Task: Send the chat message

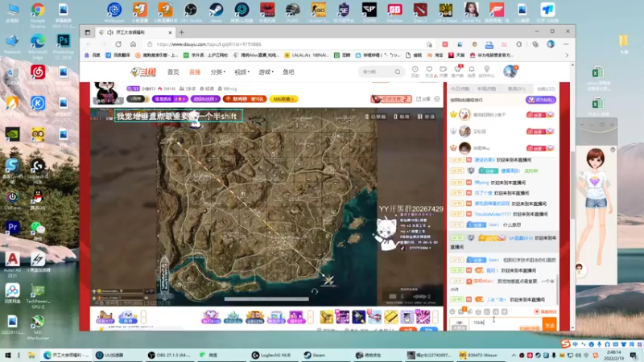Action: click(550, 324)
